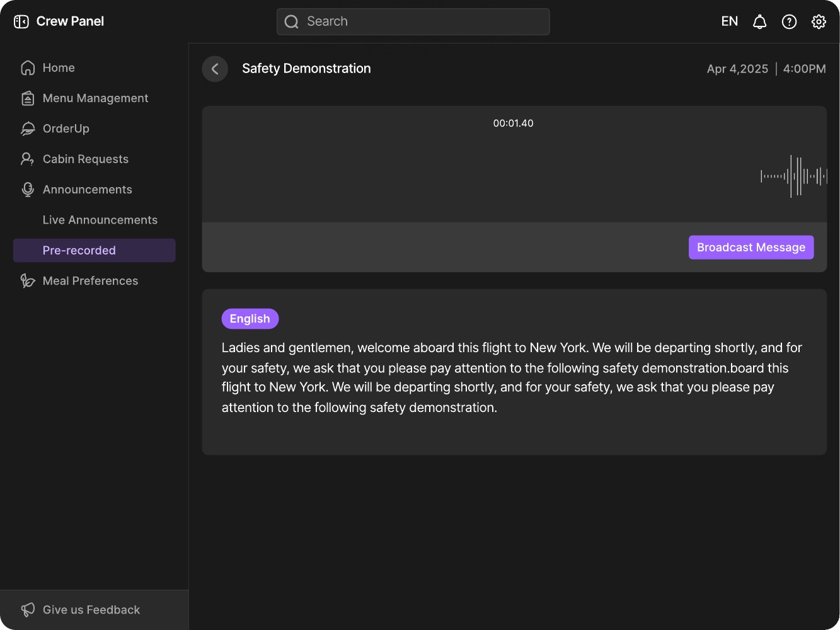Click the Menu Management icon
This screenshot has width=840, height=630.
click(x=28, y=98)
